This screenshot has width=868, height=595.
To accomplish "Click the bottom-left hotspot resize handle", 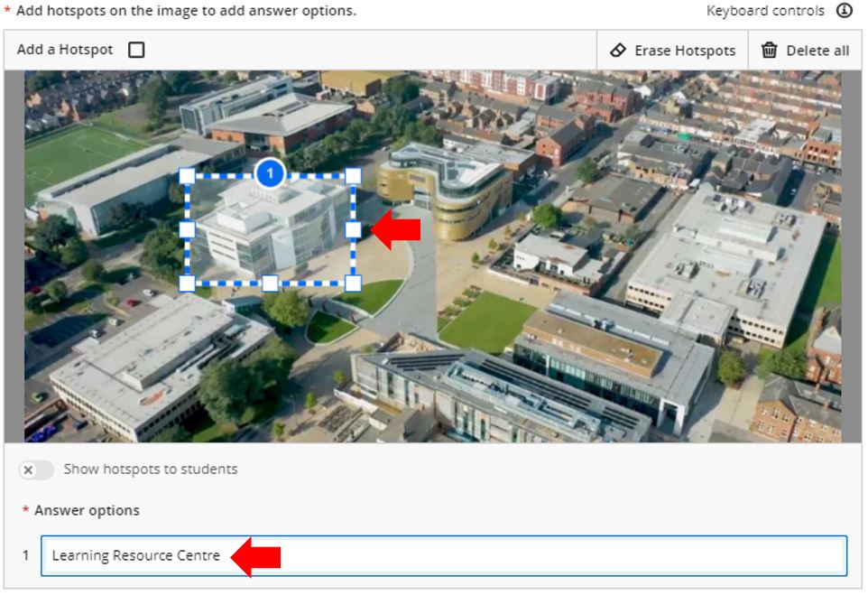I will point(187,284).
